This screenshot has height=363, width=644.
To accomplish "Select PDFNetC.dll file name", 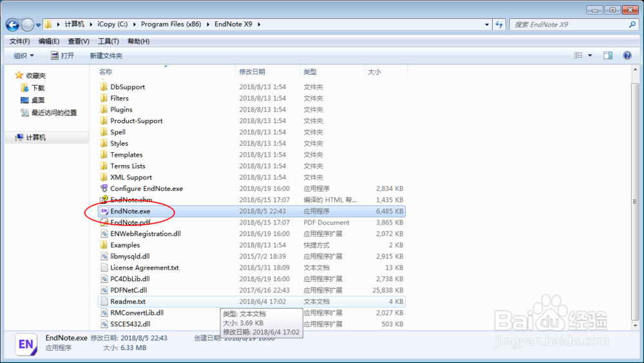I will click(129, 290).
